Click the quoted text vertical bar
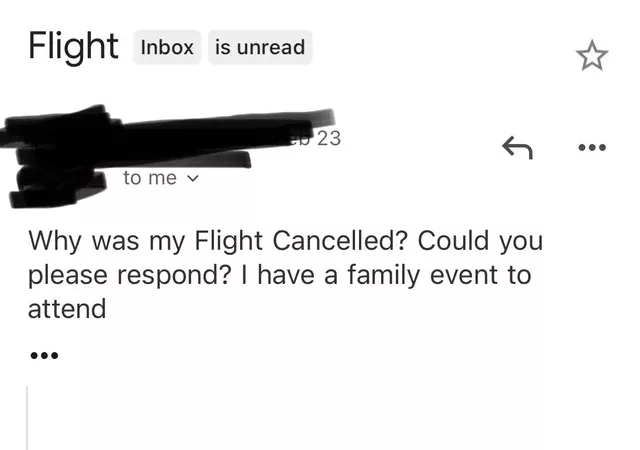 pos(27,417)
